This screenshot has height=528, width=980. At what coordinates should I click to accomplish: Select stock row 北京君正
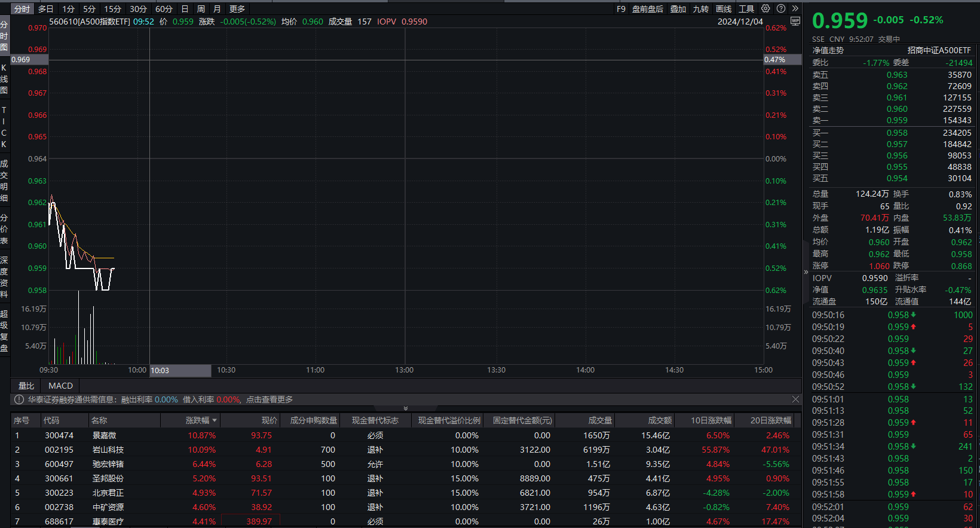tap(405, 493)
